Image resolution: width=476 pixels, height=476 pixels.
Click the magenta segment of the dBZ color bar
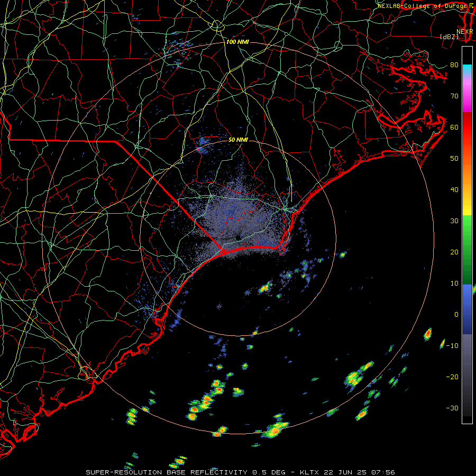pos(467,97)
